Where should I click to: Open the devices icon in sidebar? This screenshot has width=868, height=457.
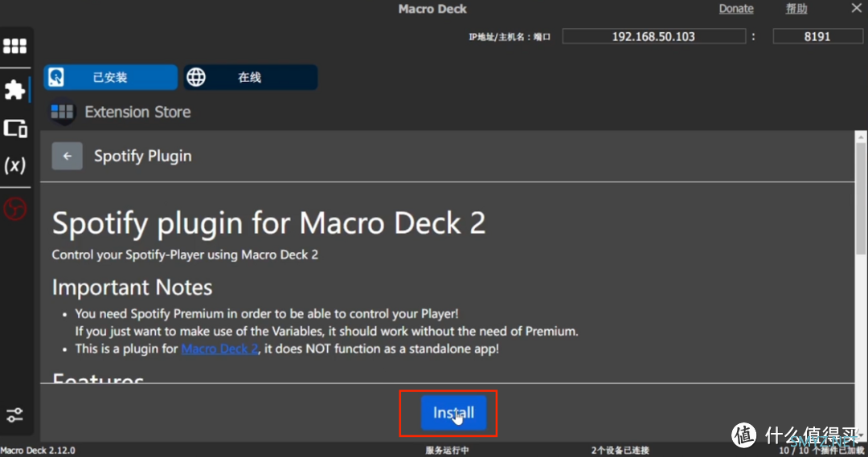point(15,129)
